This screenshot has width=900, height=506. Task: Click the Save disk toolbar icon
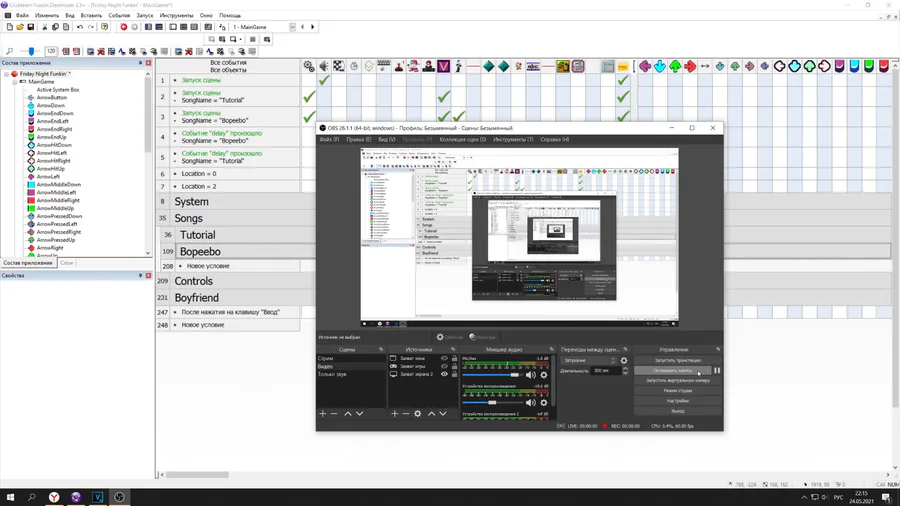[31, 27]
